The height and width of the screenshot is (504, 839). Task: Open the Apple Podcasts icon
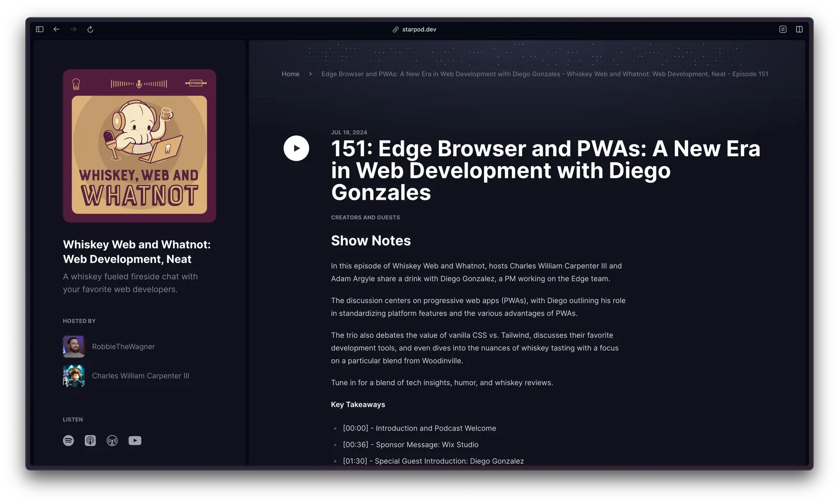coord(90,441)
